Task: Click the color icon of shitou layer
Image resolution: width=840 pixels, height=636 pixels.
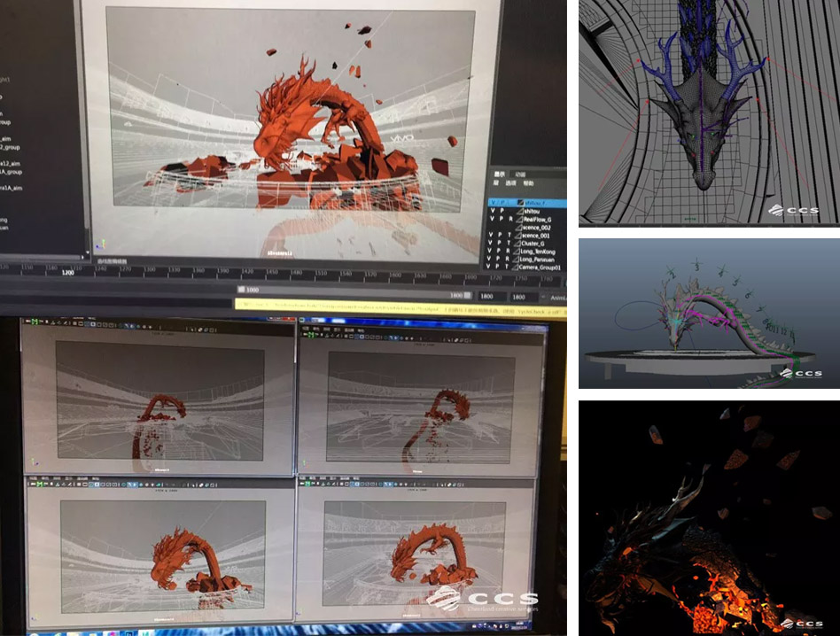Action: 520,212
